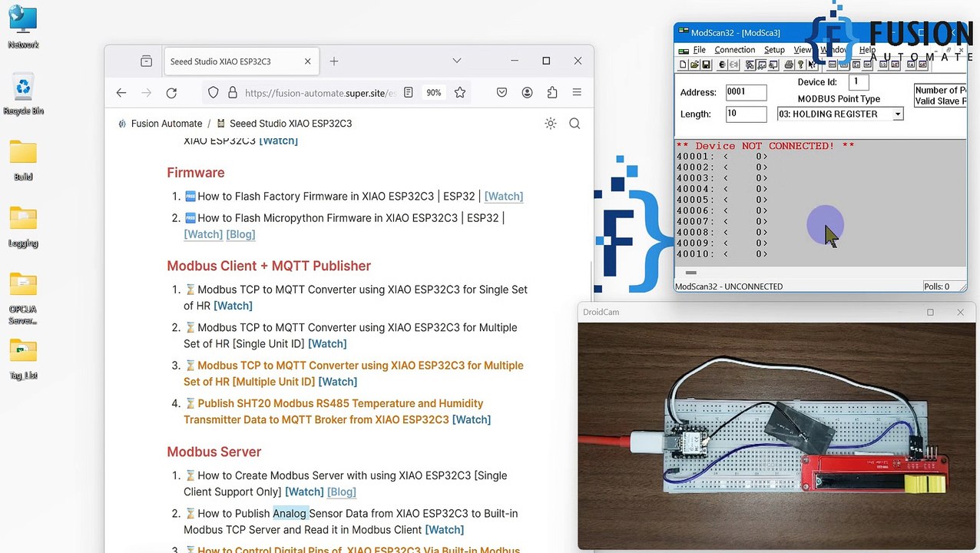Image resolution: width=980 pixels, height=553 pixels.
Task: Click Watch link for Flash Factory Firmware
Action: click(x=504, y=196)
